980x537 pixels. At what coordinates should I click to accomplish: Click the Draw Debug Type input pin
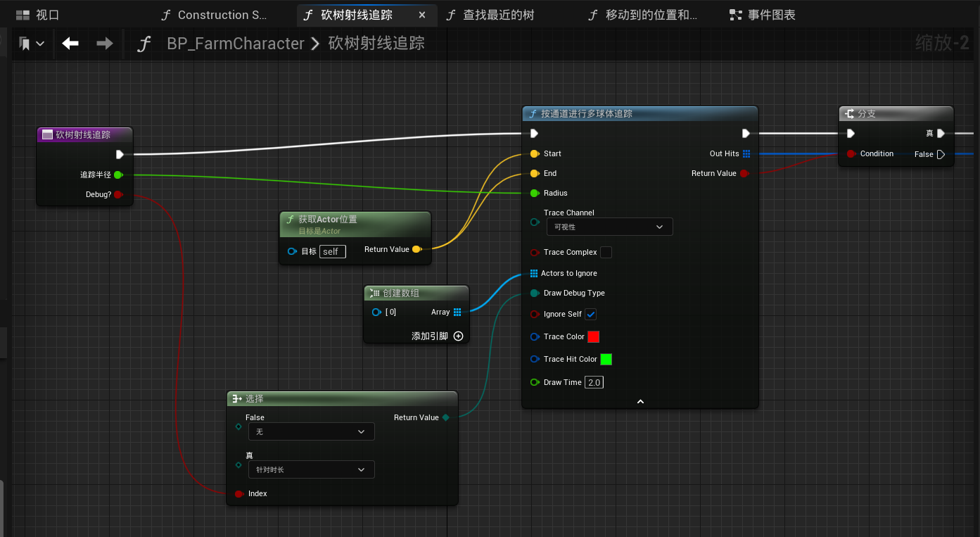(535, 293)
